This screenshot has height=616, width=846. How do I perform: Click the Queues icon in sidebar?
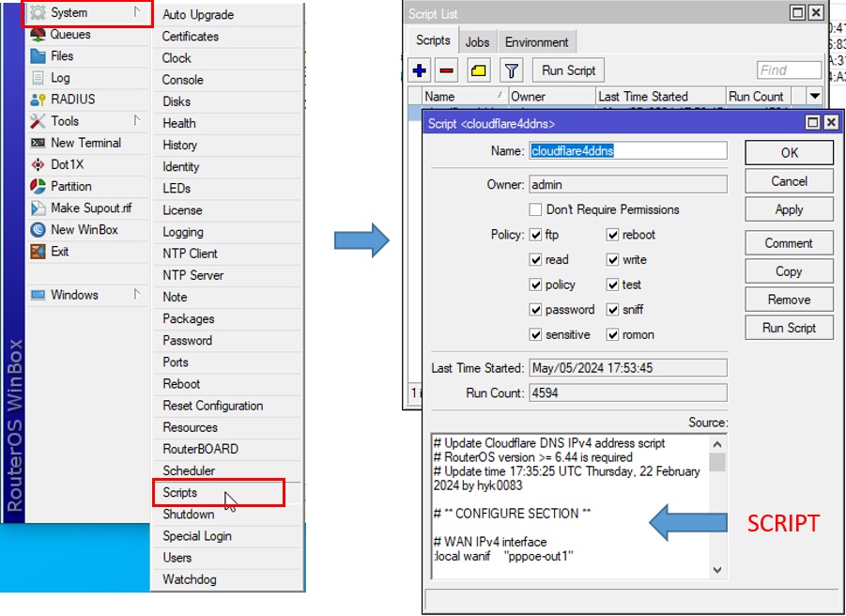(38, 35)
